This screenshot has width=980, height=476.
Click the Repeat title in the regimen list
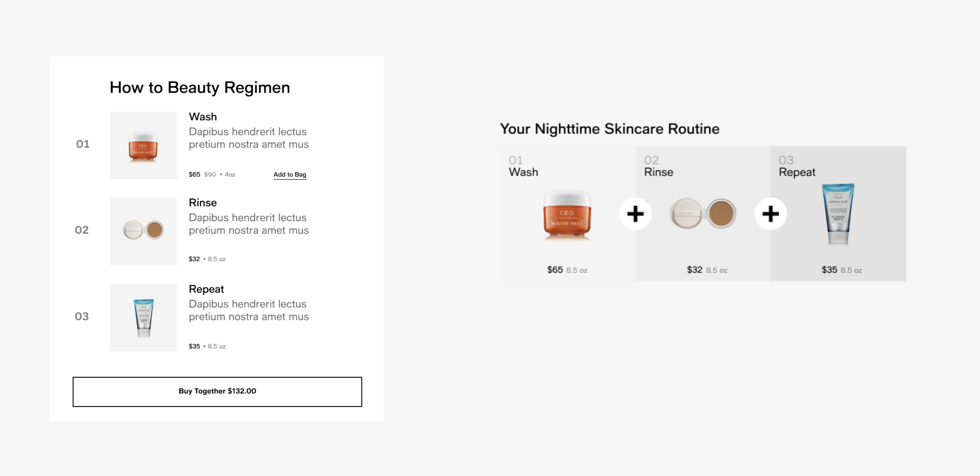206,289
